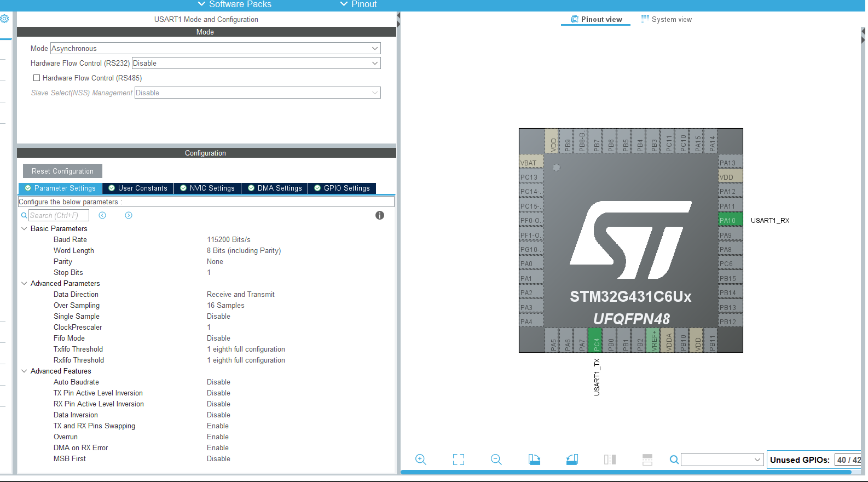Click the horizontal scrollbar under pinout

click(626, 472)
